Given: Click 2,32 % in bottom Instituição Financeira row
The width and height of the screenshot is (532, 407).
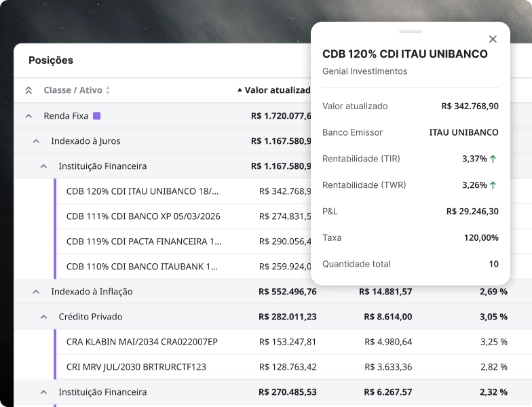Looking at the screenshot, I should tap(493, 392).
